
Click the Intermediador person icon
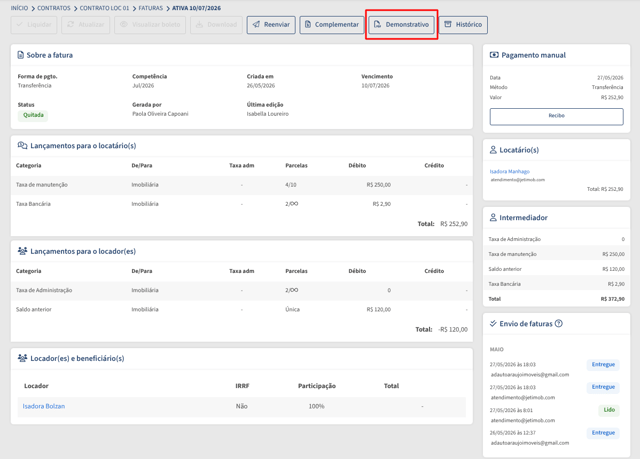(x=493, y=217)
